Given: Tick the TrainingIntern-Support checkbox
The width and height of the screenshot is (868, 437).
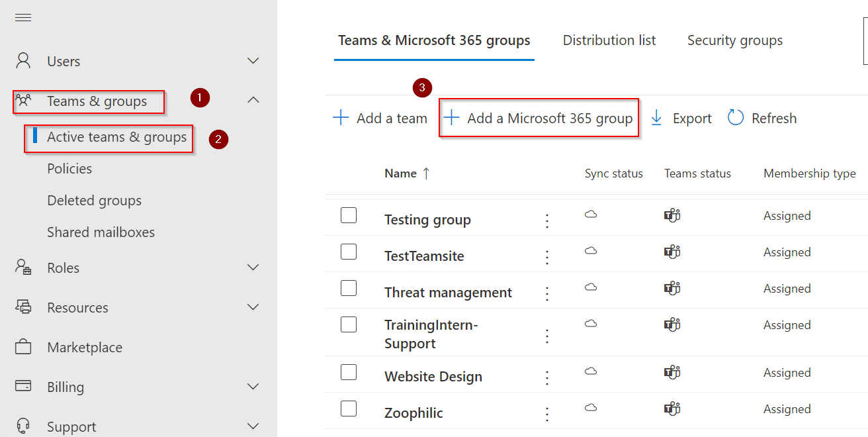Looking at the screenshot, I should (x=349, y=324).
